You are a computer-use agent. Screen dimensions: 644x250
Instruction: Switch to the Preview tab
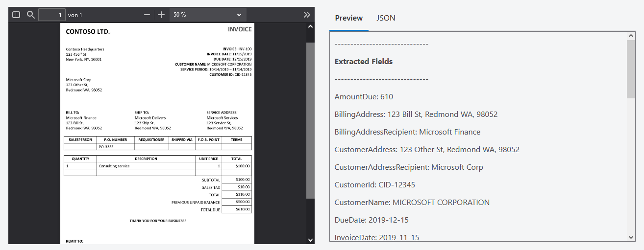tap(349, 18)
